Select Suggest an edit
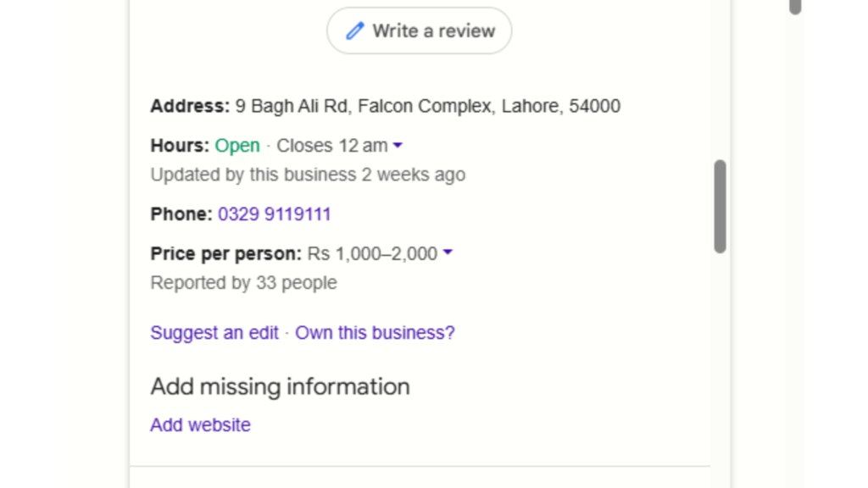Image resolution: width=868 pixels, height=488 pixels. (x=214, y=332)
